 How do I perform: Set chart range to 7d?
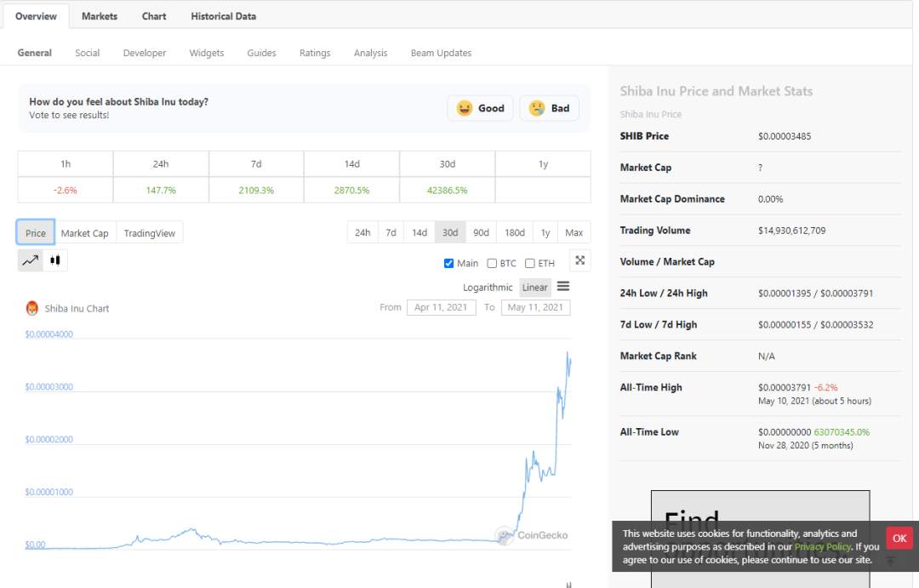391,232
